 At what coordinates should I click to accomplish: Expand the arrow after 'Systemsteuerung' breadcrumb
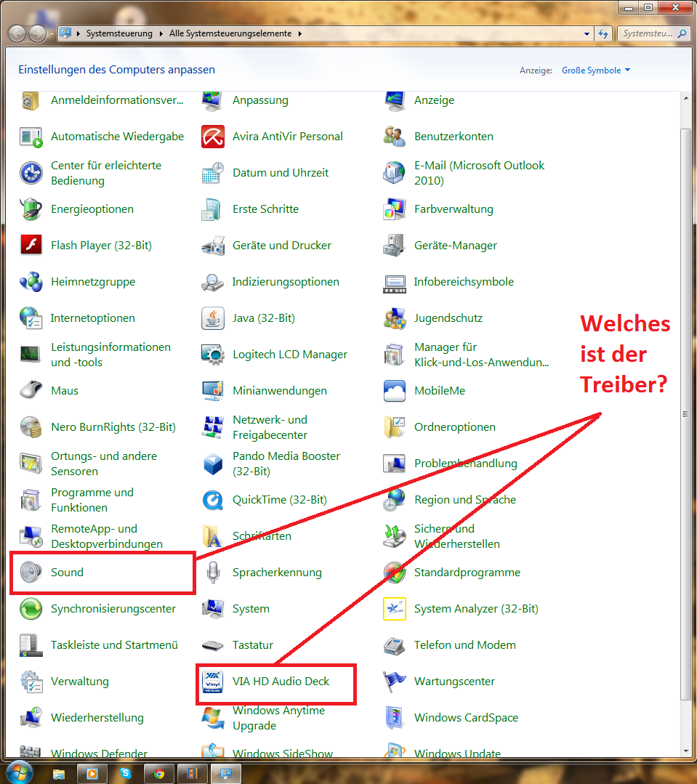(161, 33)
